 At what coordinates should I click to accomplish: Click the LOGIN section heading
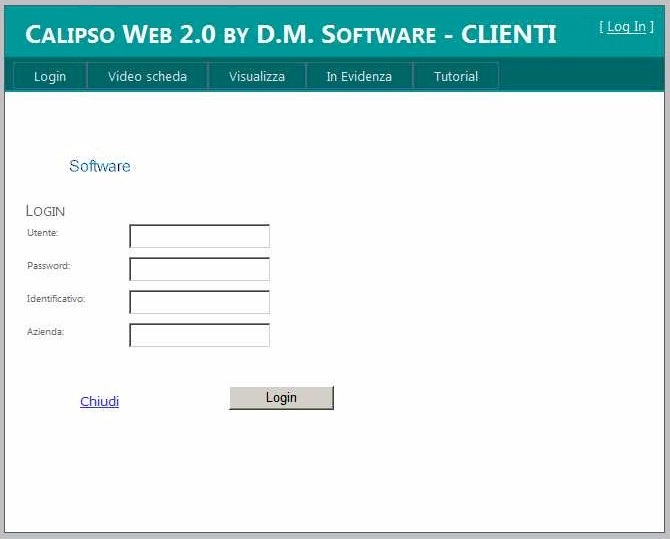45,211
